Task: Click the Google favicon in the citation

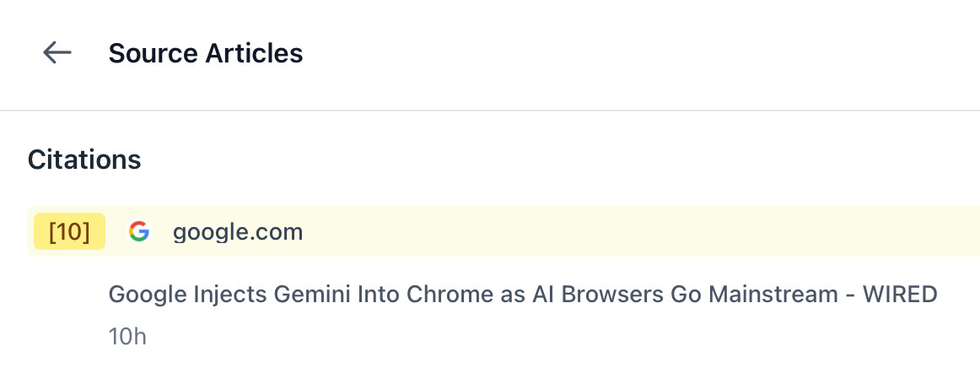Action: 139,232
